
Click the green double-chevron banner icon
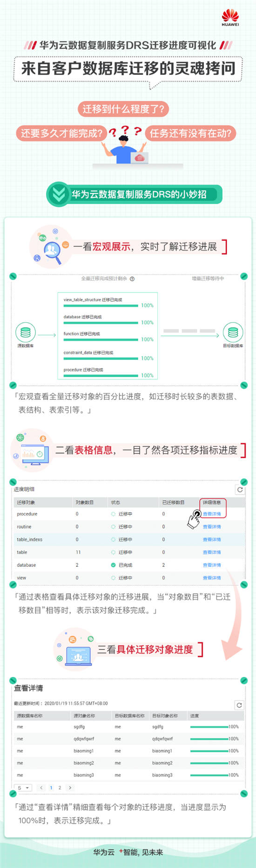click(59, 194)
